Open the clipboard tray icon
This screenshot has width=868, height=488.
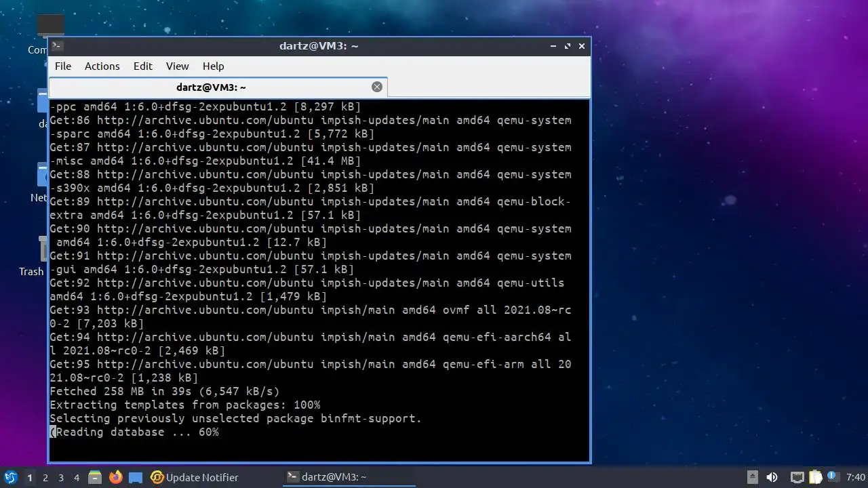[816, 477]
